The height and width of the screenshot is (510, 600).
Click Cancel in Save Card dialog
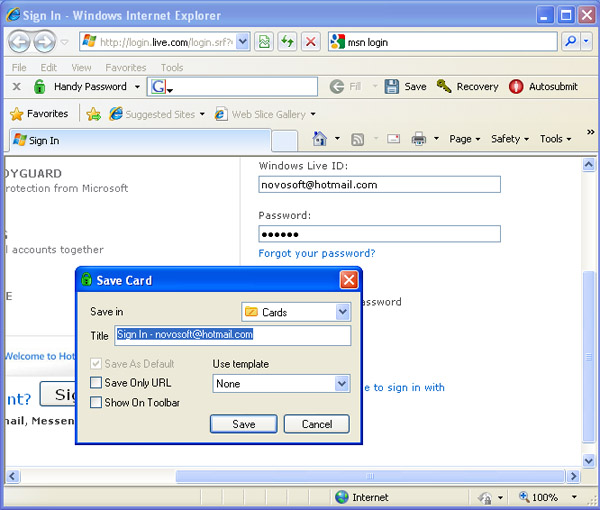pos(316,424)
